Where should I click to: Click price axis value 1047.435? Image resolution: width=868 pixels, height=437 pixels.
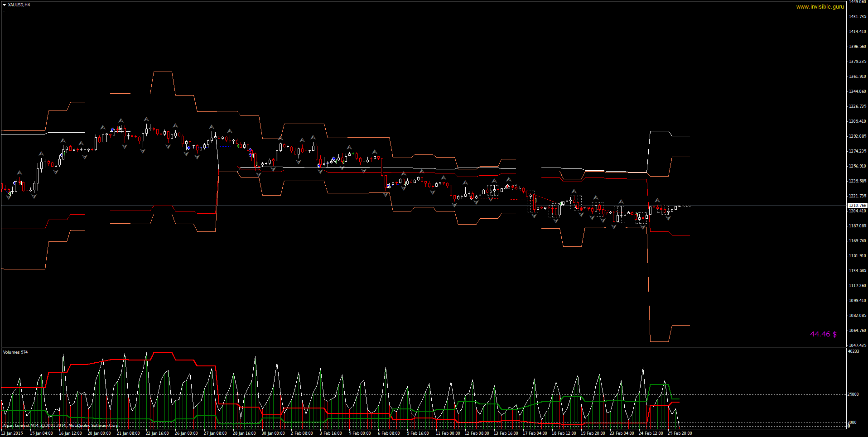click(x=857, y=346)
